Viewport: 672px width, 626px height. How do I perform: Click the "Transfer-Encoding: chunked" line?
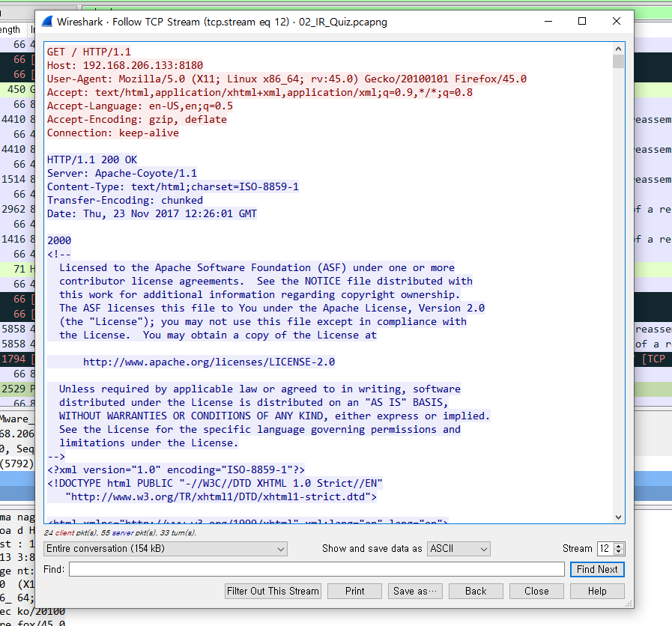[x=124, y=200]
